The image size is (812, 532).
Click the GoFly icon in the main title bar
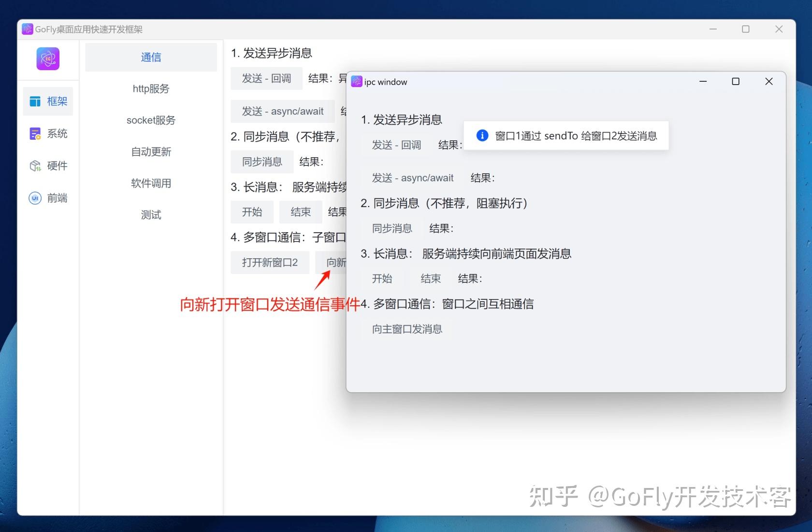click(x=28, y=29)
